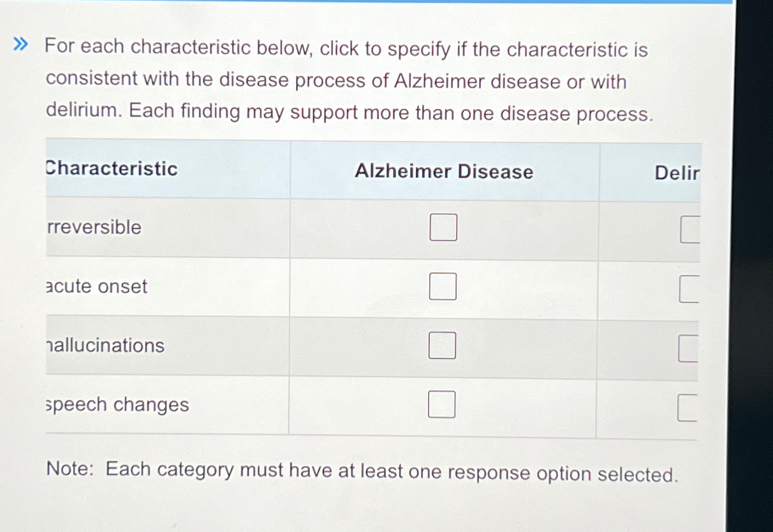Select the Irreversible row label
The image size is (773, 532).
93,227
